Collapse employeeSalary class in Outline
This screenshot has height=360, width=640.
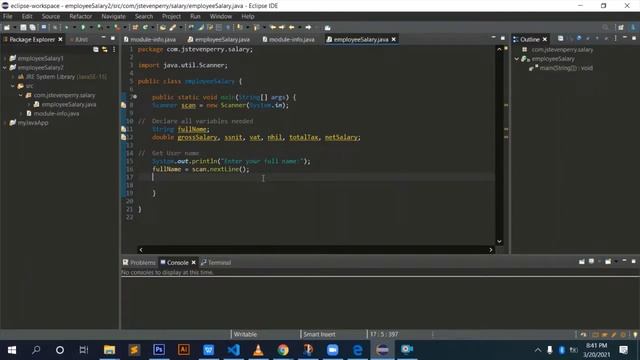tap(517, 59)
